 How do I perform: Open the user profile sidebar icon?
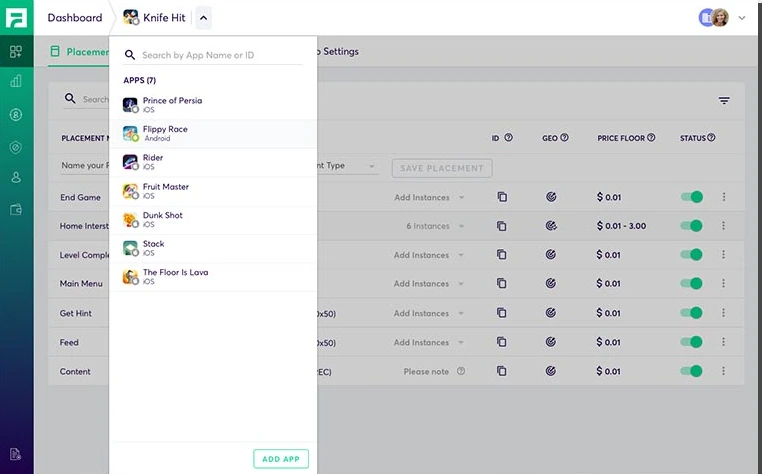pos(16,177)
